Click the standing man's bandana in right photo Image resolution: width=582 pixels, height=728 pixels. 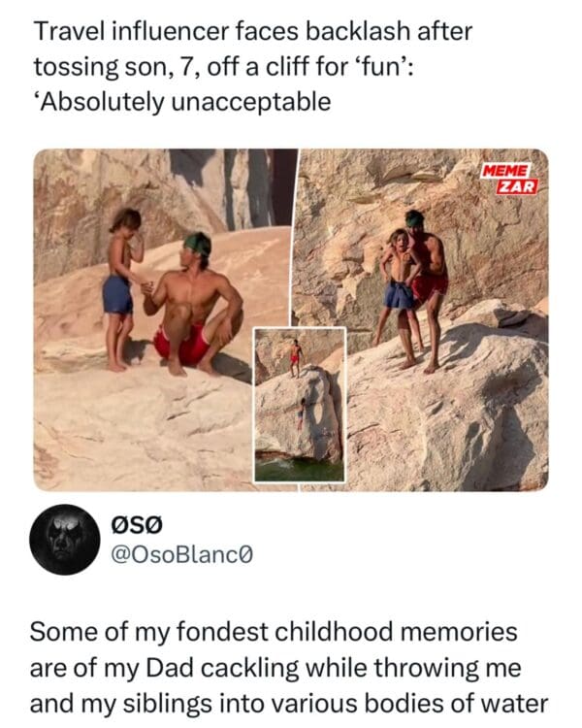pos(415,219)
